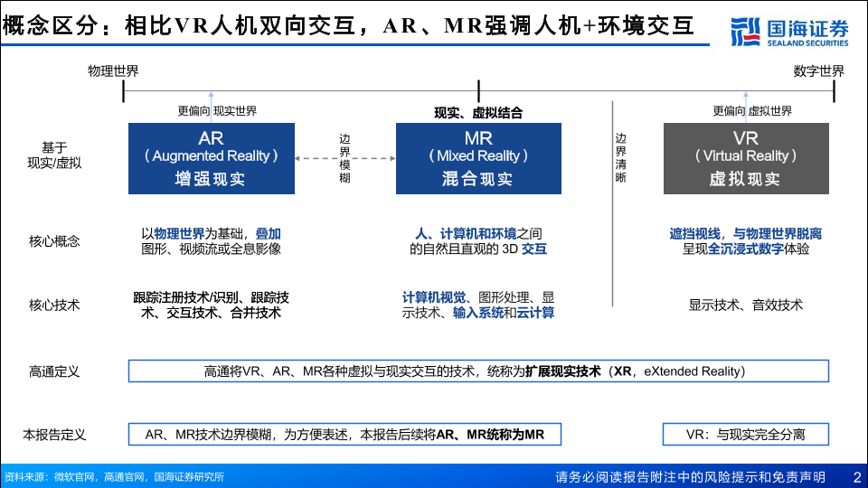Select the gray VR Virtual Reality box
This screenshot has width=868, height=488.
746,159
